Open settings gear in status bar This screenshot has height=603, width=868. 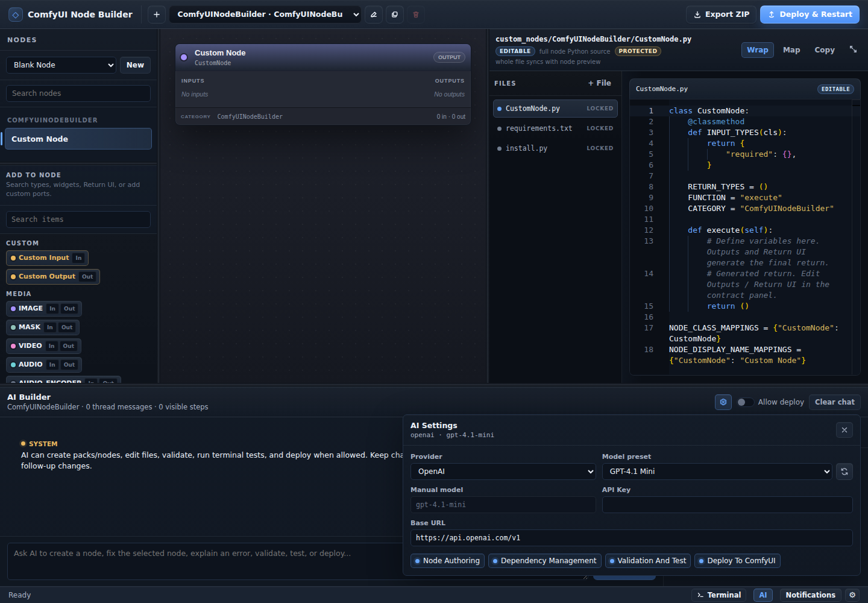pyautogui.click(x=852, y=595)
